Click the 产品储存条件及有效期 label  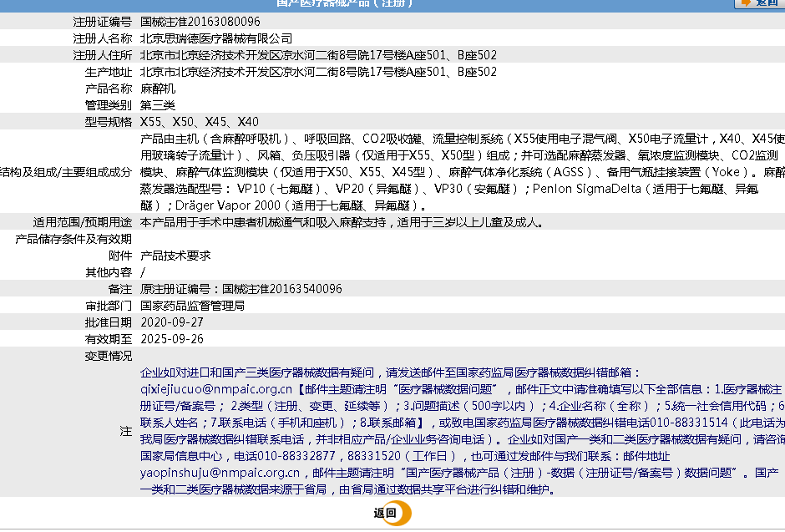(73, 239)
